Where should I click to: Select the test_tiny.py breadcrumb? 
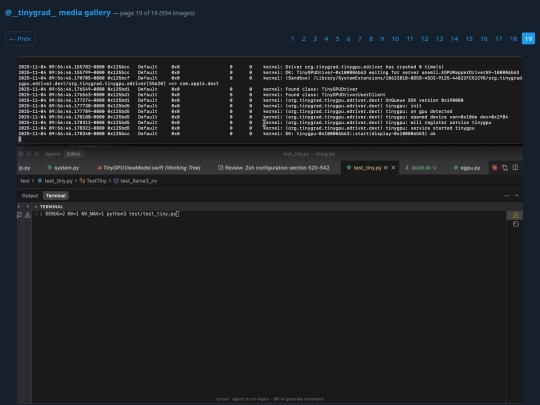click(55, 181)
